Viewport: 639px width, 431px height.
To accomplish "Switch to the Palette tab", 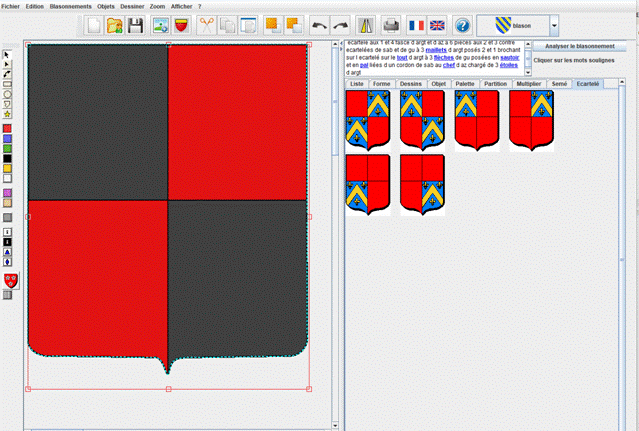I will pos(464,84).
